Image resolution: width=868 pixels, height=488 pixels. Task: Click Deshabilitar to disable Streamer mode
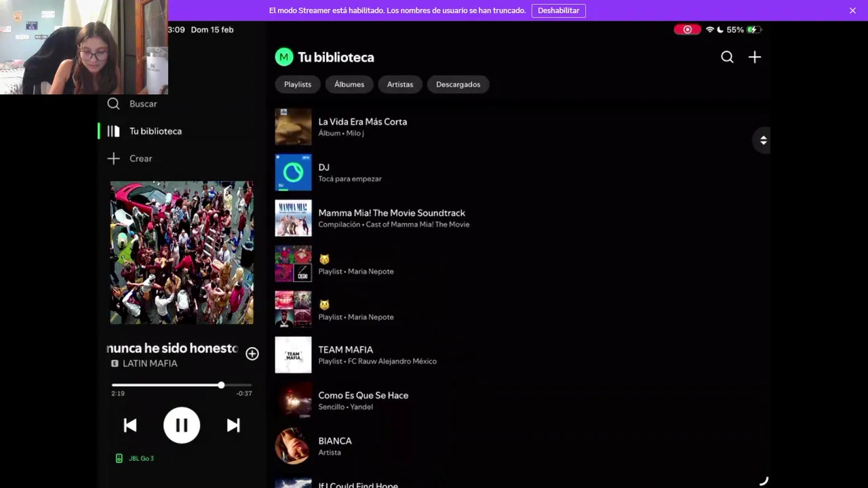click(559, 11)
